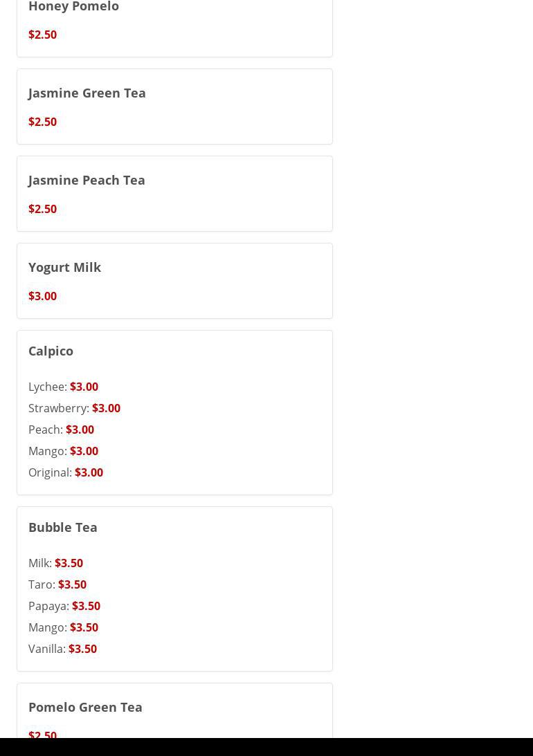
Task: Choose the Yogurt Milk menu item
Action: [x=64, y=267]
